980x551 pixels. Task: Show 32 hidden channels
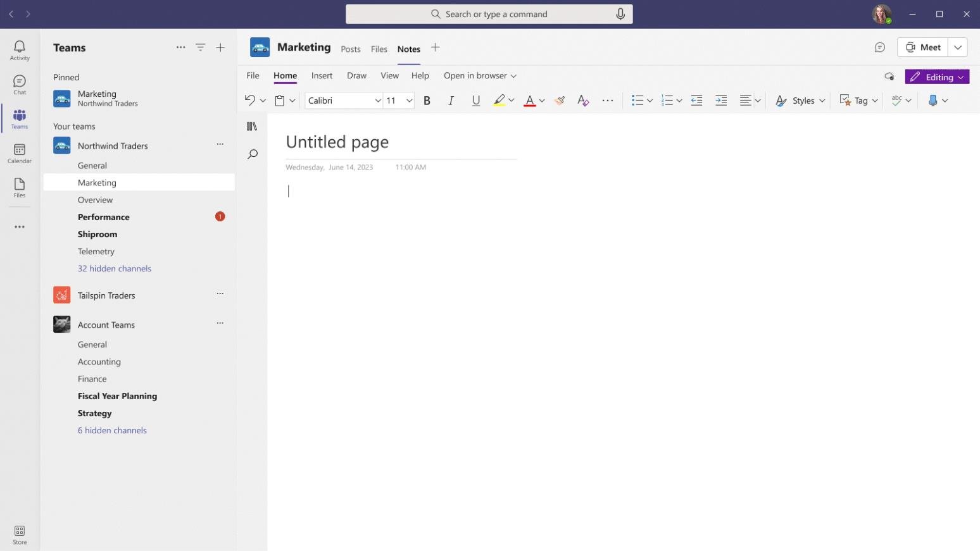(x=115, y=268)
